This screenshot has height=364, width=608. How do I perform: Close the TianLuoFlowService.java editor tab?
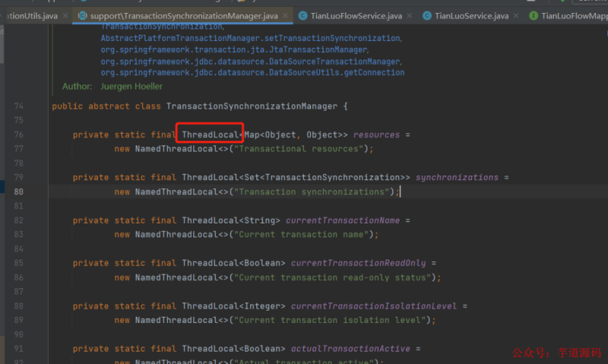pyautogui.click(x=410, y=16)
